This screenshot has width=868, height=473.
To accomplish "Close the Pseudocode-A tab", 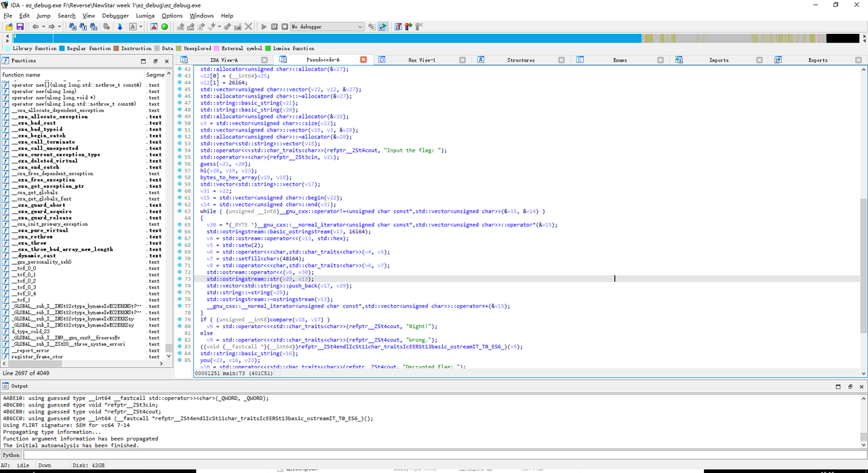I will (x=363, y=60).
